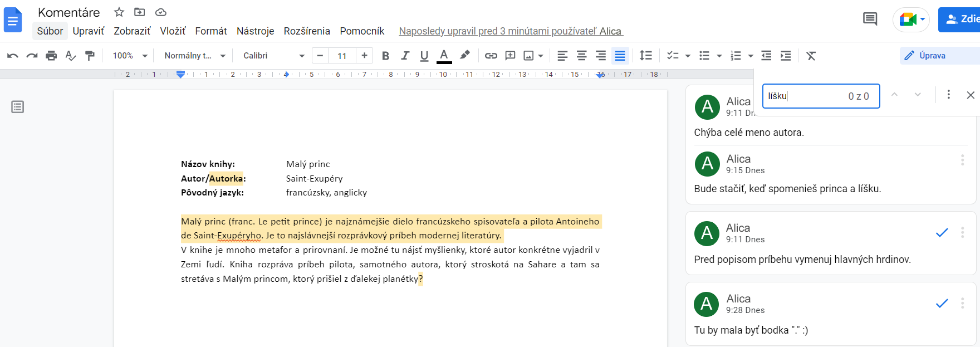The image size is (980, 347).
Task: Select the Paint format roller tool
Action: coord(90,56)
